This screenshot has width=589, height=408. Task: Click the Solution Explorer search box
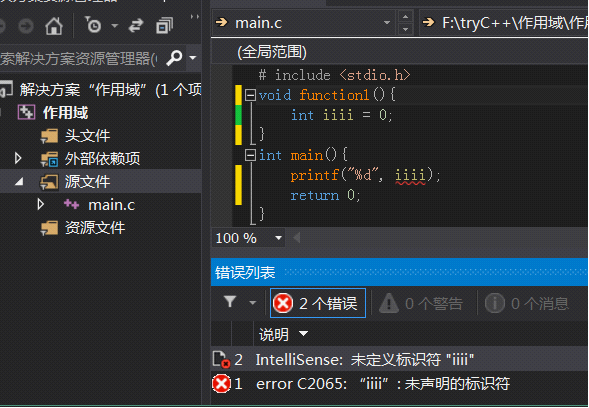coord(79,58)
